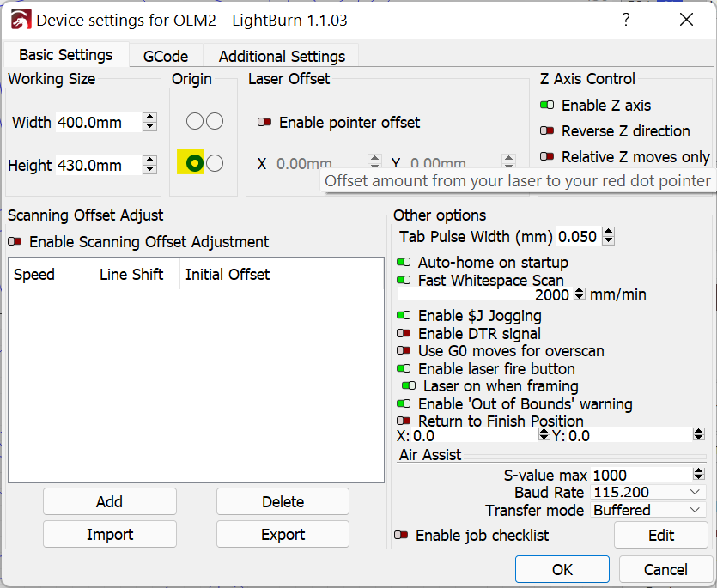Click the Edit job checklist button
717x588 pixels.
coord(660,535)
